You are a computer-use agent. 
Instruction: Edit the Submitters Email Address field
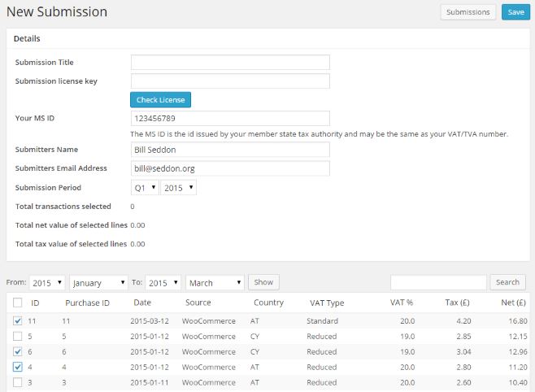click(230, 168)
